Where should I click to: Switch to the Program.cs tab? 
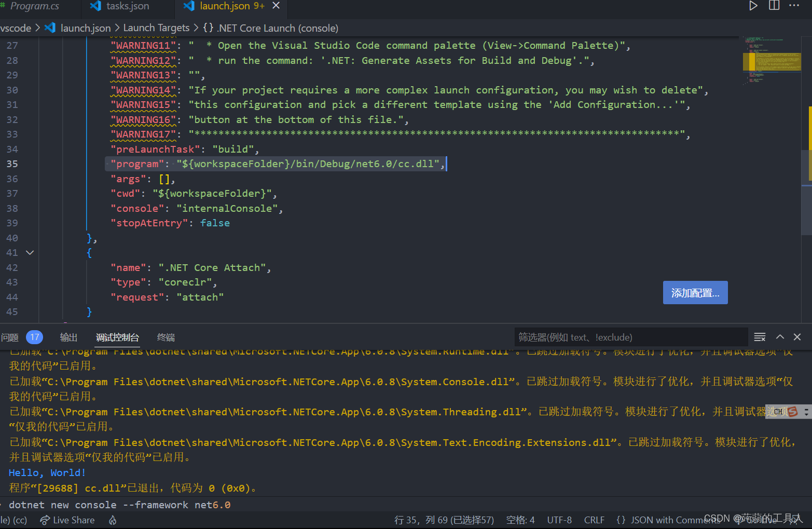click(x=34, y=6)
